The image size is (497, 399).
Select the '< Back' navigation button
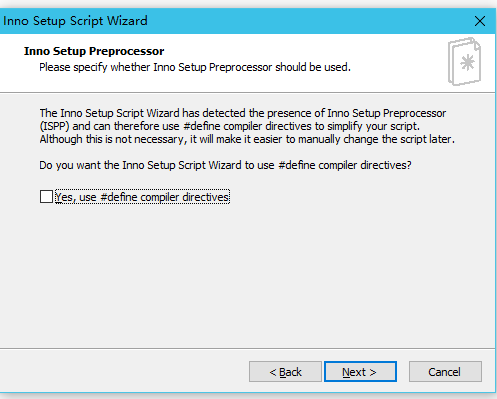[285, 372]
